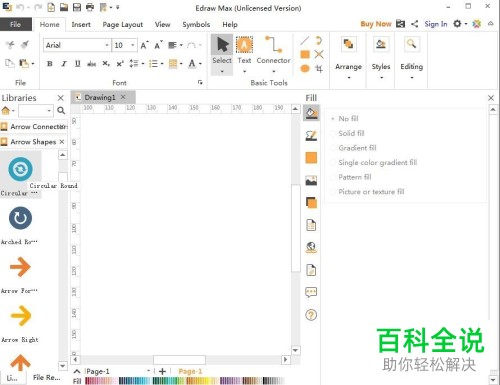The width and height of the screenshot is (500, 385).
Task: Increase font size with grow icon
Action: pos(144,45)
